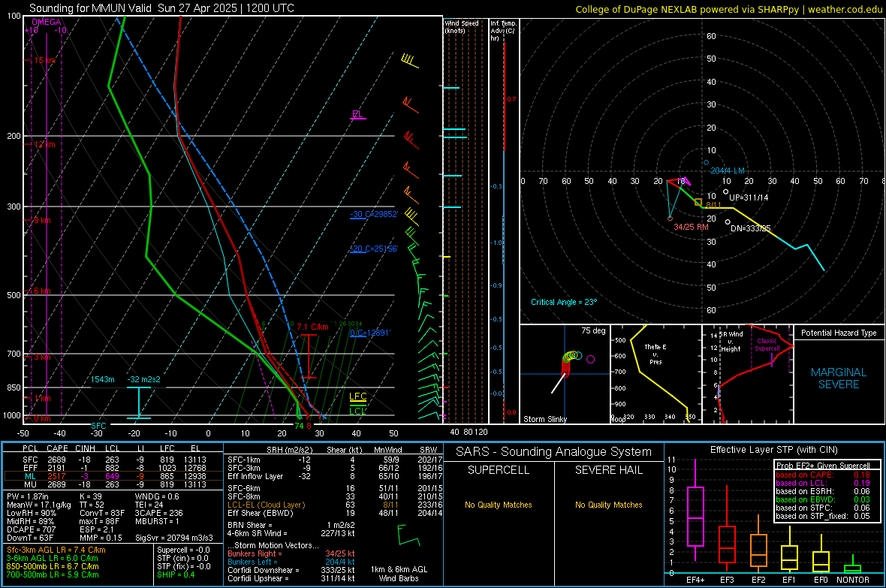886x588 pixels.
Task: Click the yellow LFC label on the skew-T
Action: coord(357,397)
